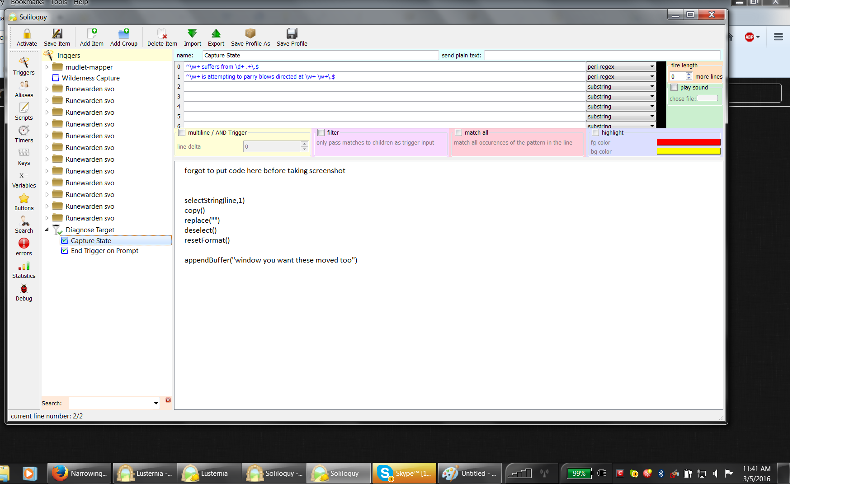
Task: Open the browser hamburger menu
Action: [x=778, y=37]
